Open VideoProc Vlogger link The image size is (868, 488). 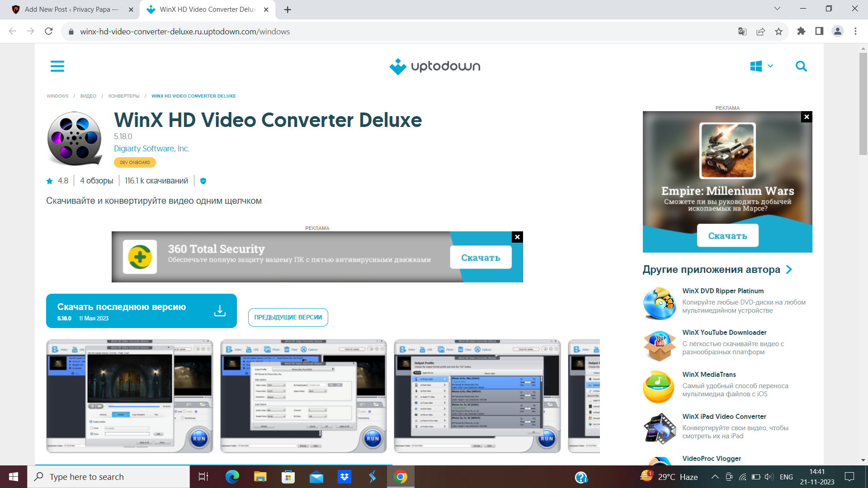(712, 459)
